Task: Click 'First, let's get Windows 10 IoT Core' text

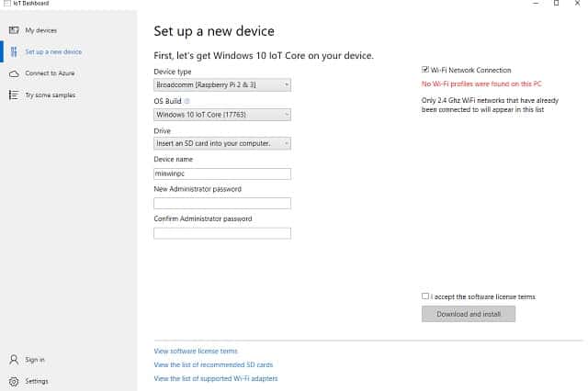Action: [264, 55]
